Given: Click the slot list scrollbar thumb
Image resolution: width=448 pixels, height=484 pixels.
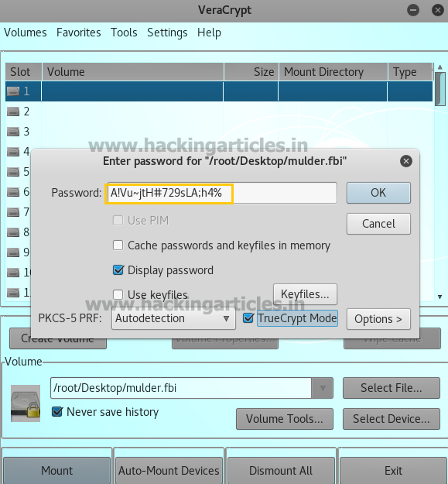Looking at the screenshot, I should coord(440,89).
